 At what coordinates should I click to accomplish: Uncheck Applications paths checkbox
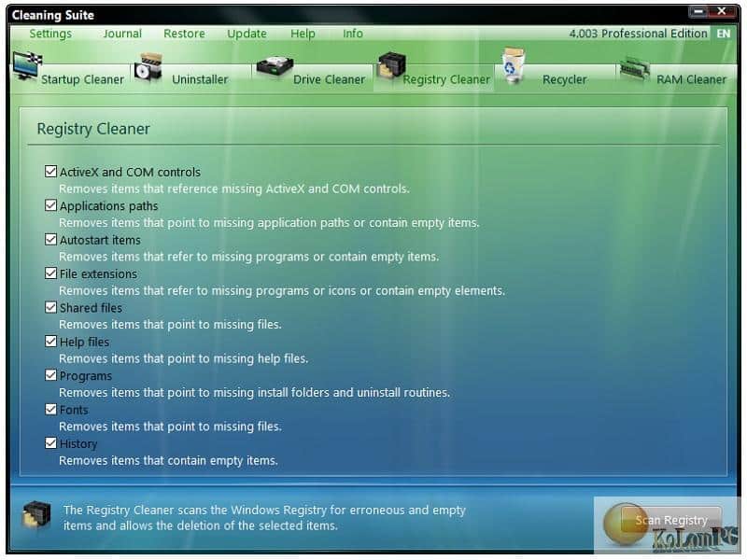(x=51, y=205)
